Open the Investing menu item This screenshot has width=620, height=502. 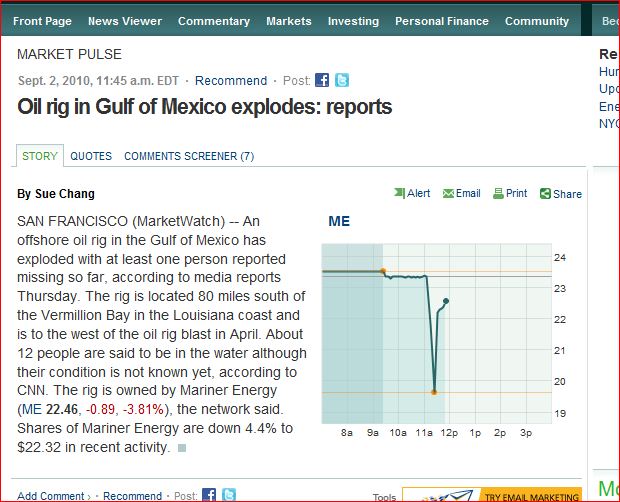click(x=353, y=21)
